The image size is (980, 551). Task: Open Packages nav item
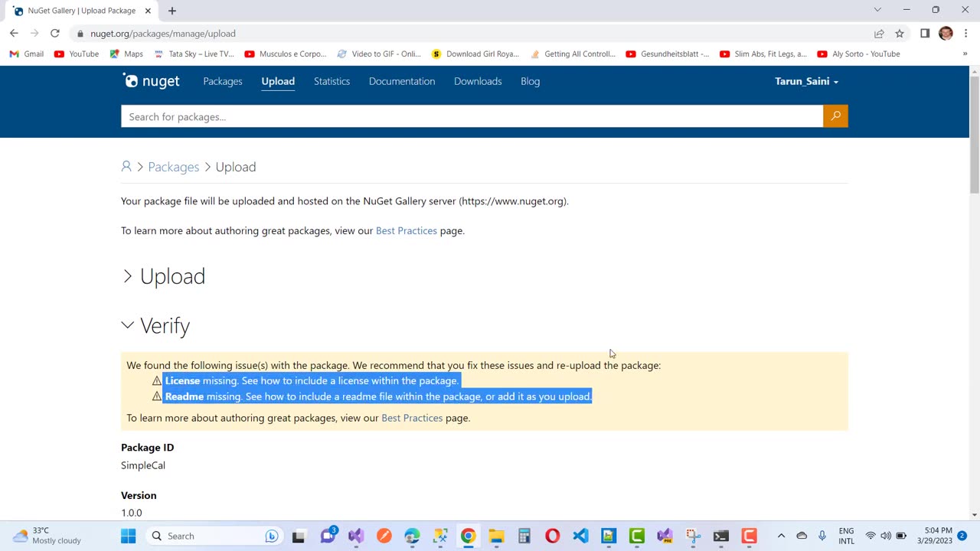pos(223,81)
